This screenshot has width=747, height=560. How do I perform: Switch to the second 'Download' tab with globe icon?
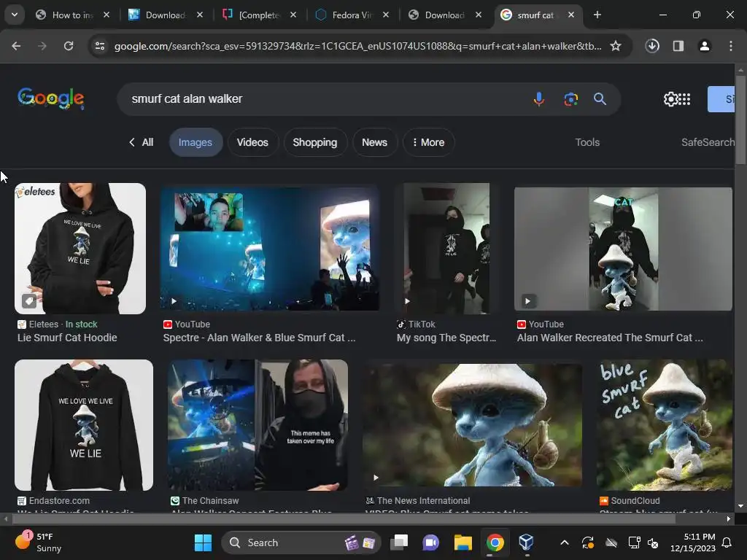pos(444,15)
